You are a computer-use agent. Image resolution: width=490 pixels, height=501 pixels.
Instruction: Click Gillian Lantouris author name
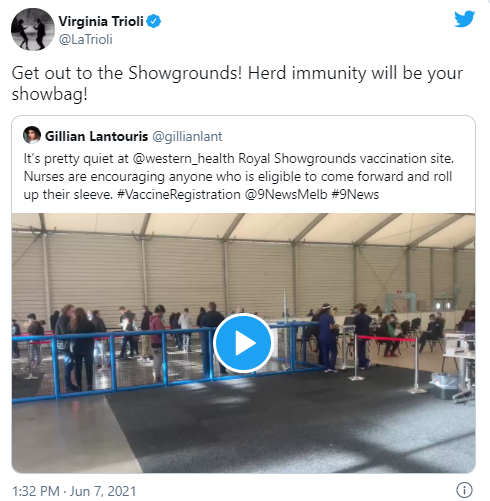(x=96, y=136)
